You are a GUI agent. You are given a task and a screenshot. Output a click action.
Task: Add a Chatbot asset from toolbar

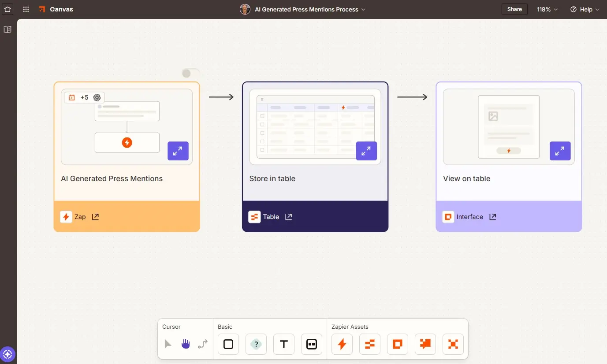click(x=425, y=344)
